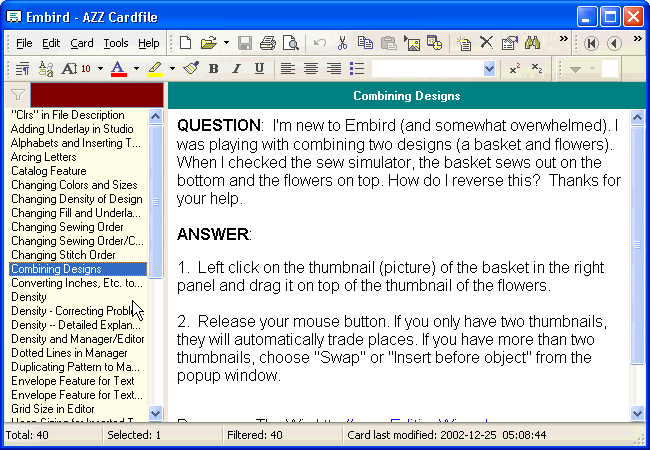650x450 pixels.
Task: Insert a picture into the card
Action: 412,43
